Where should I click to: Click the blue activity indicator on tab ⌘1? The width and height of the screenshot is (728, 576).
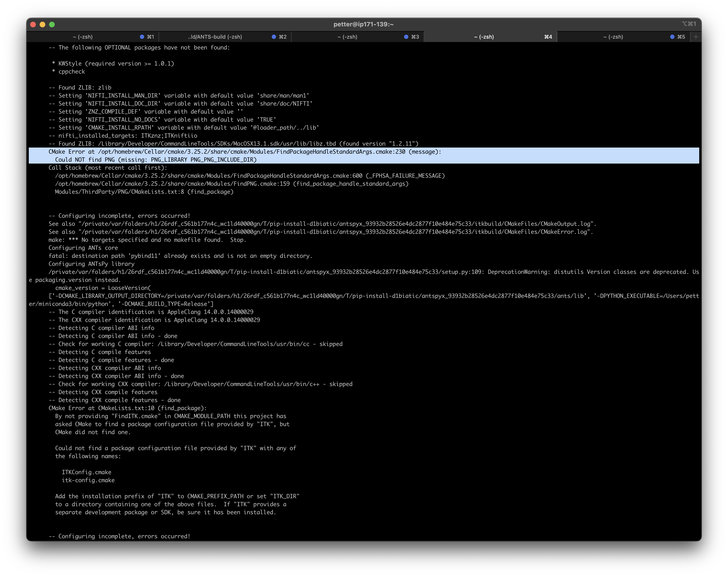(142, 37)
